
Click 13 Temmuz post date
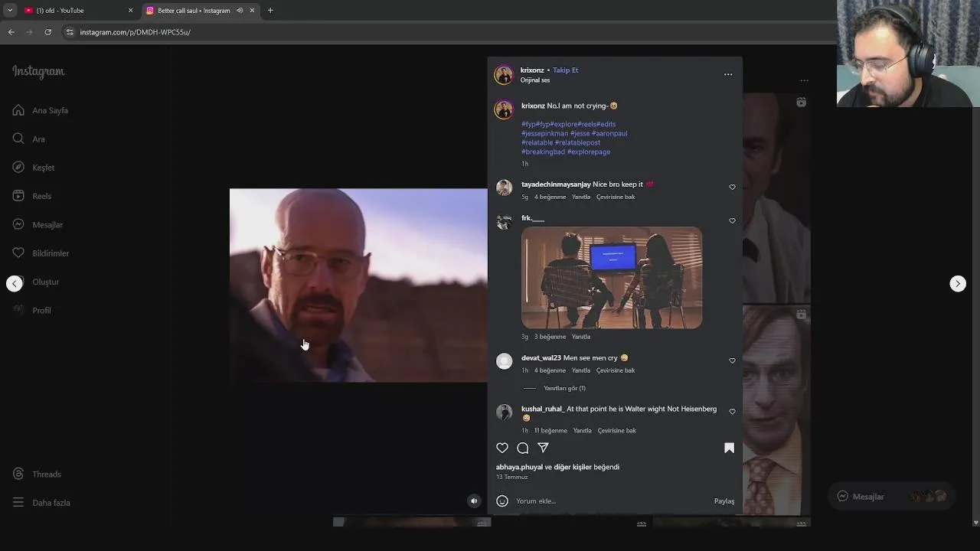pos(512,478)
